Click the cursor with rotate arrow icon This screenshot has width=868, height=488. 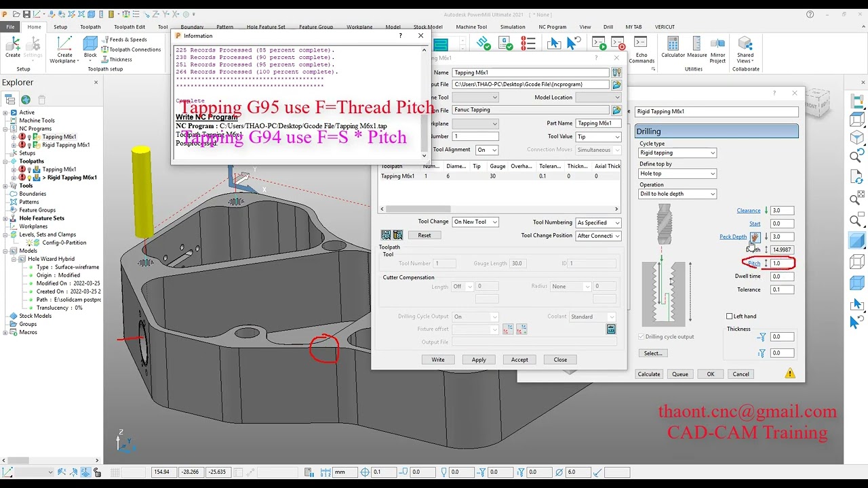[574, 43]
